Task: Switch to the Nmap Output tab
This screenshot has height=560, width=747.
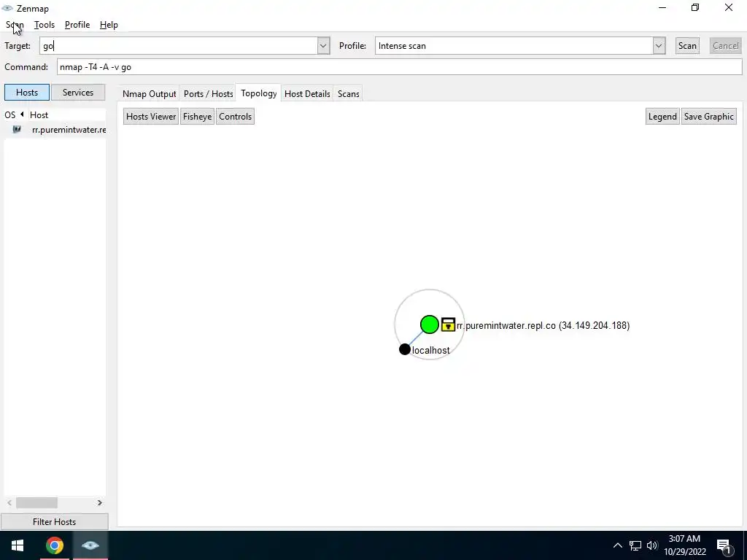Action: tap(149, 94)
